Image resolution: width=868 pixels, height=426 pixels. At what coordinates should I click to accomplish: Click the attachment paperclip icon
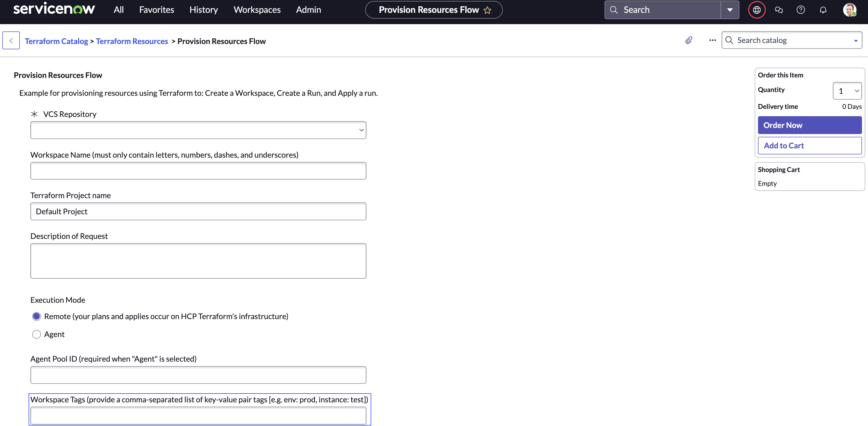(x=689, y=40)
